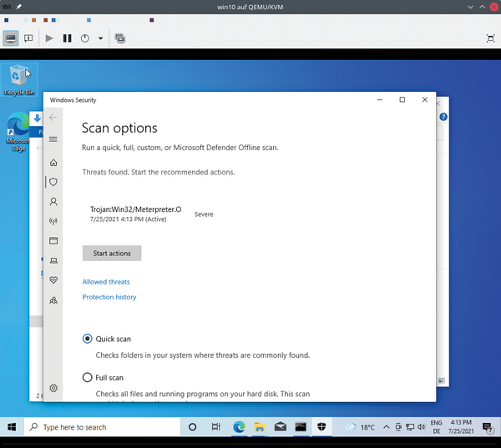Click the pin icon in QEMU title bar
Screen dimensions: 501x448
tap(19, 7)
